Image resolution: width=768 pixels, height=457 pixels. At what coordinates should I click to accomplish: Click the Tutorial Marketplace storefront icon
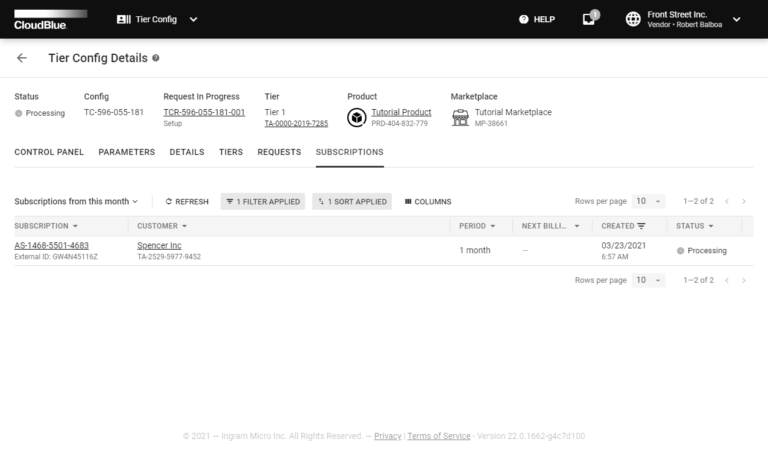pyautogui.click(x=460, y=118)
